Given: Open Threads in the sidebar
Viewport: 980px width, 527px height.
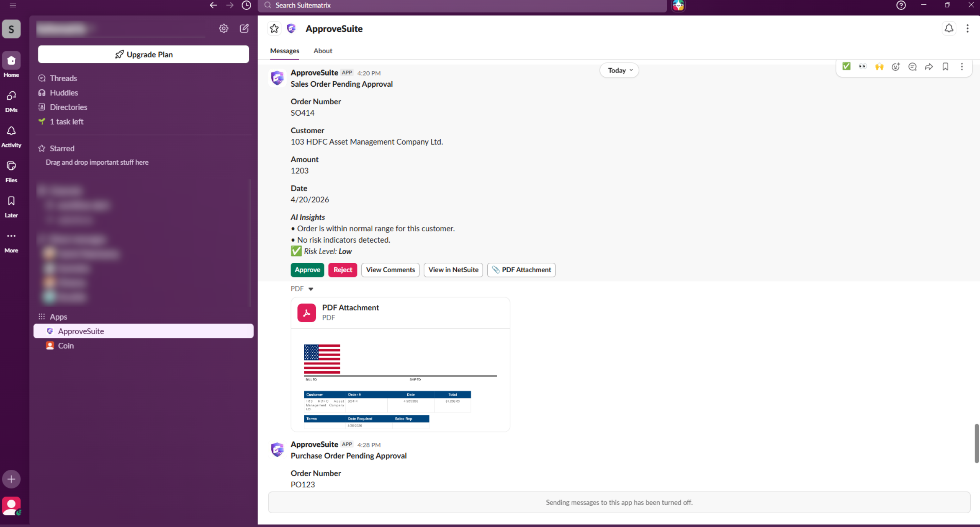Looking at the screenshot, I should 63,78.
